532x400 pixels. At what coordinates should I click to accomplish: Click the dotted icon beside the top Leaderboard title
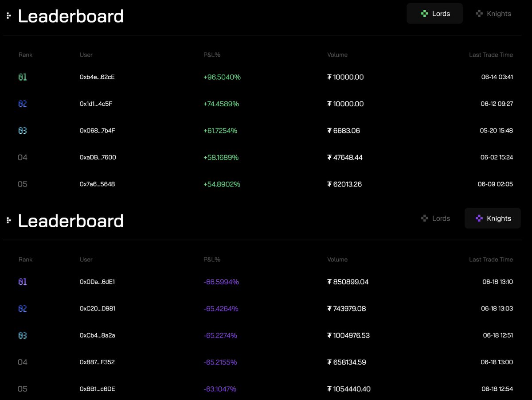click(x=9, y=16)
